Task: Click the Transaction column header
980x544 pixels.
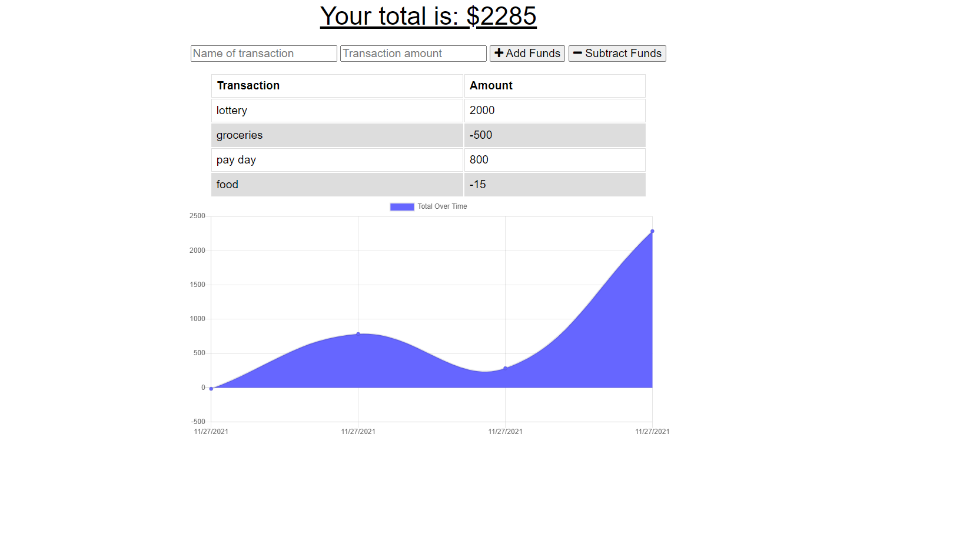Action: click(337, 86)
